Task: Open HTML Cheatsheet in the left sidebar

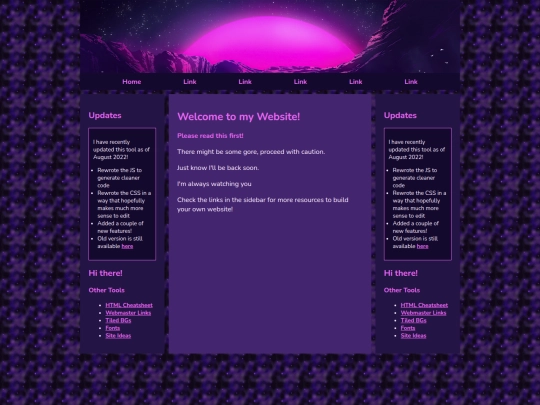Action: click(x=129, y=305)
